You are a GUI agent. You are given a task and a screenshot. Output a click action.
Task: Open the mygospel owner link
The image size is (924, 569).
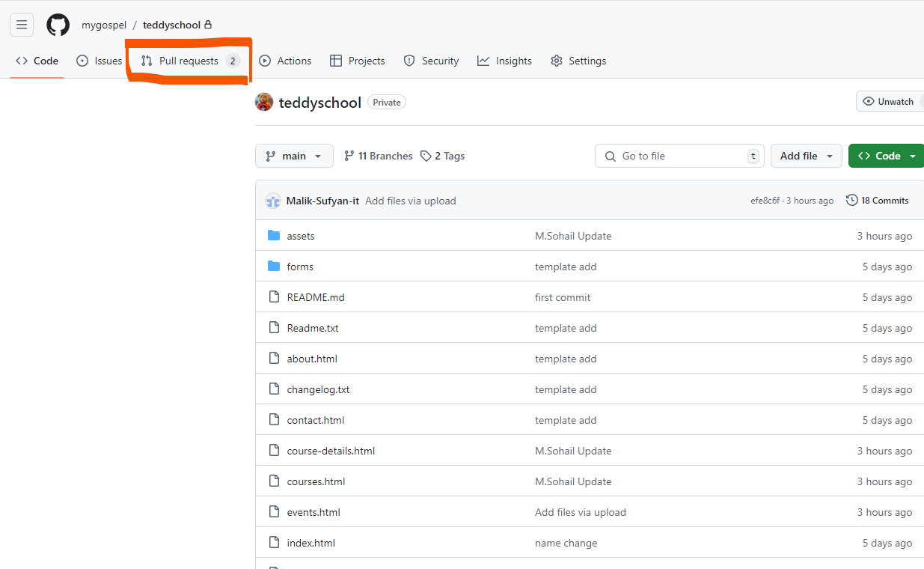click(x=104, y=25)
